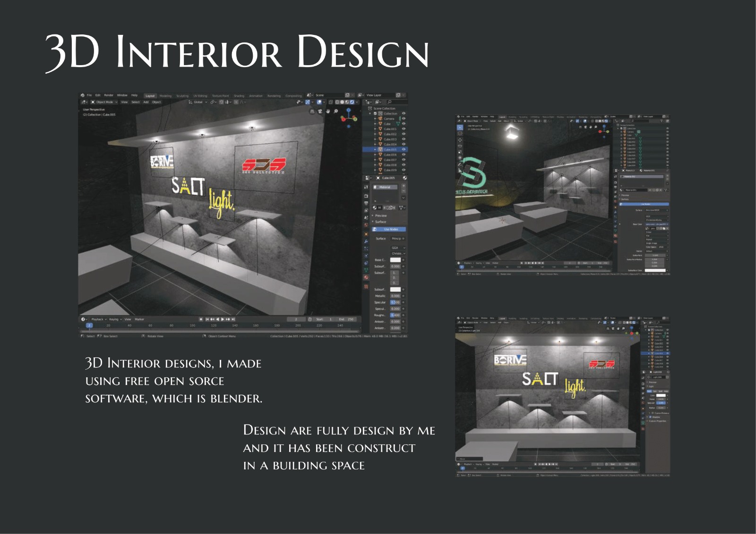Switch to the Shading workspace tab in the largest window
This screenshot has height=534, width=756.
(239, 96)
